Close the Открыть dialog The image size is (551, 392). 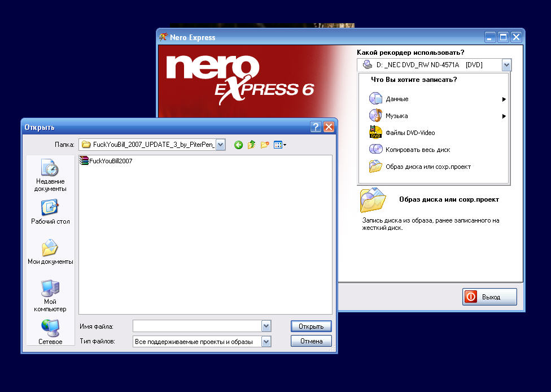point(329,127)
